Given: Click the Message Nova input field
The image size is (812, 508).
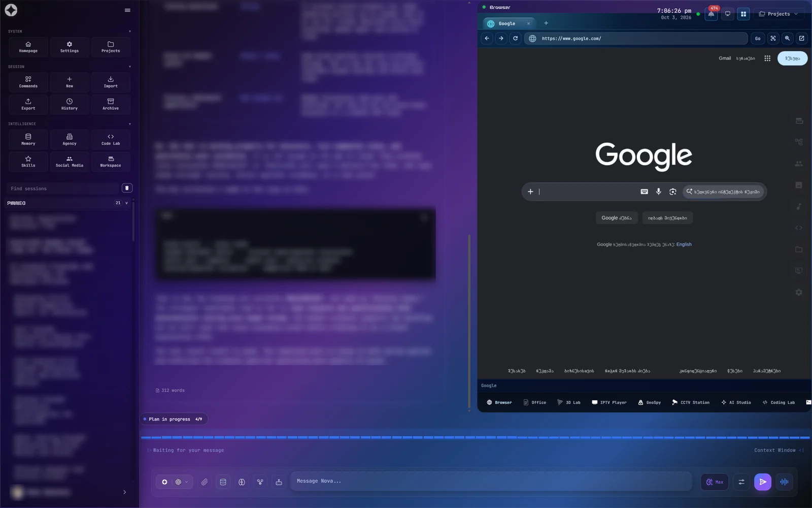Looking at the screenshot, I should point(491,481).
